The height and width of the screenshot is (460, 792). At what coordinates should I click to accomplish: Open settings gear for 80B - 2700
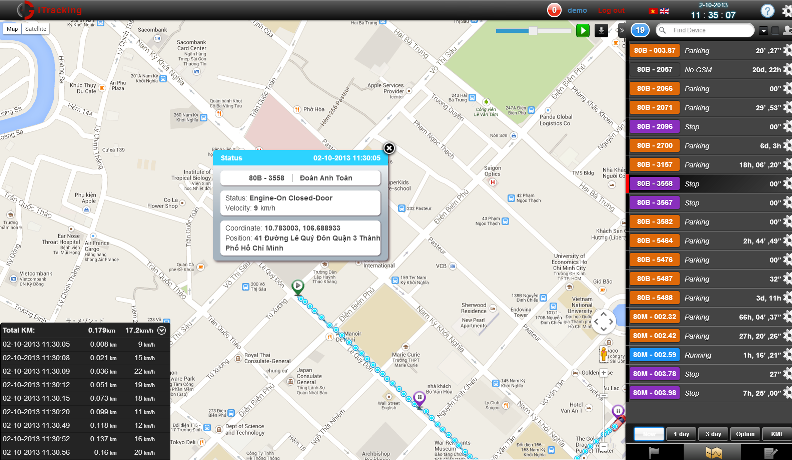[787, 145]
